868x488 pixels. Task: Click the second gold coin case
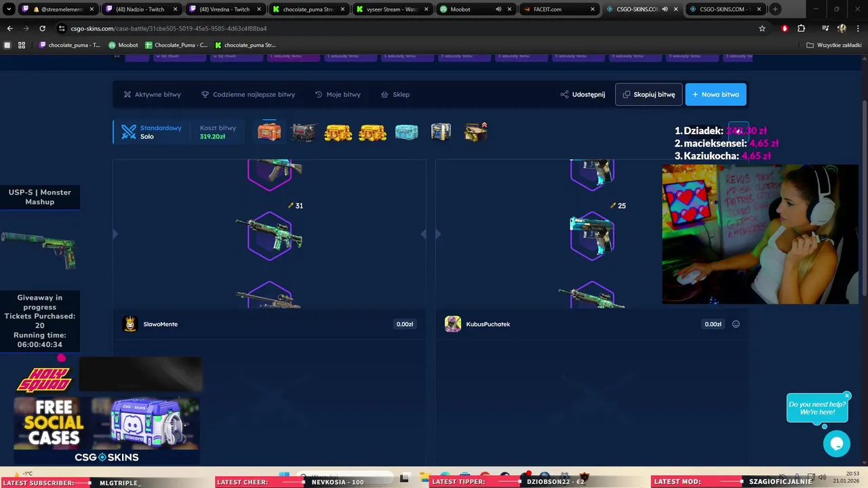tap(372, 131)
